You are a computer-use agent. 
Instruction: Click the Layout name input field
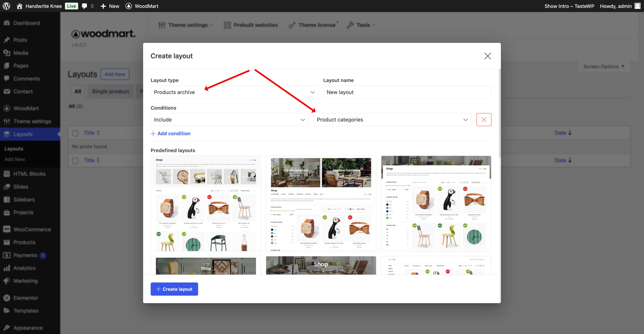coord(407,92)
